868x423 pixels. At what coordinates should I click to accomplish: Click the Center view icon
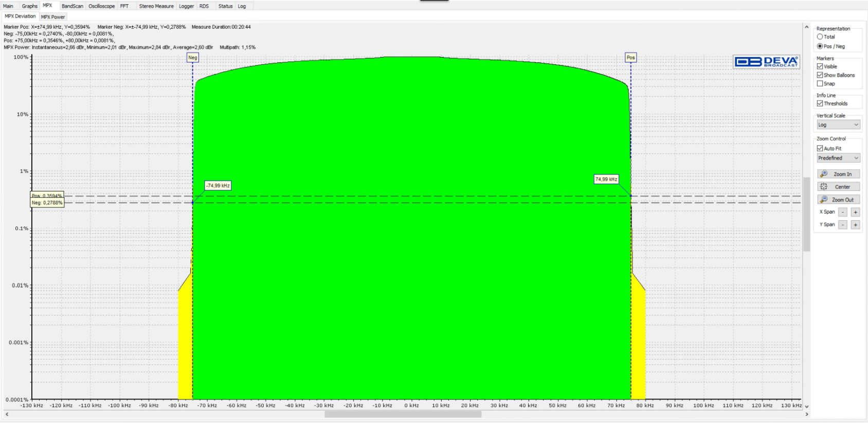[824, 187]
